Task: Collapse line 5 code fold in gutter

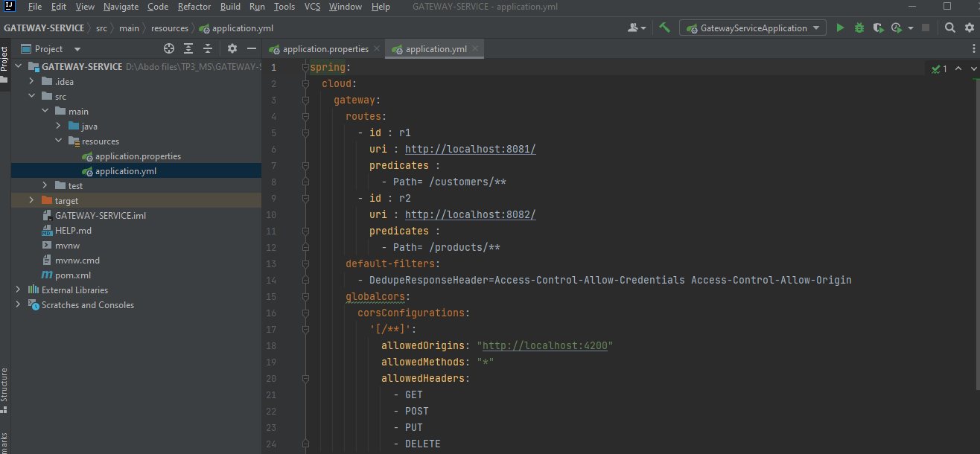Action: (305, 132)
